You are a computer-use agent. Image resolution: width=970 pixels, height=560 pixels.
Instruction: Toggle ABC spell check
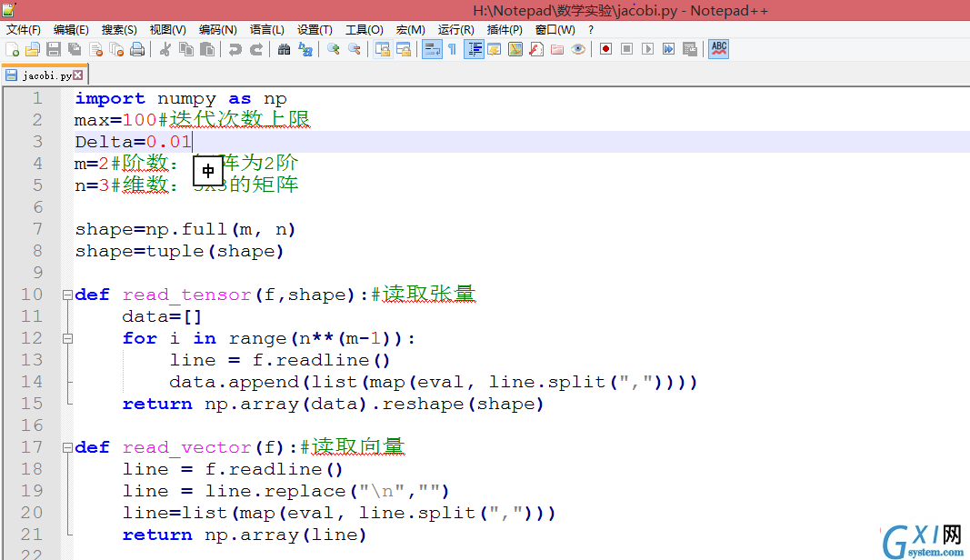[x=719, y=49]
